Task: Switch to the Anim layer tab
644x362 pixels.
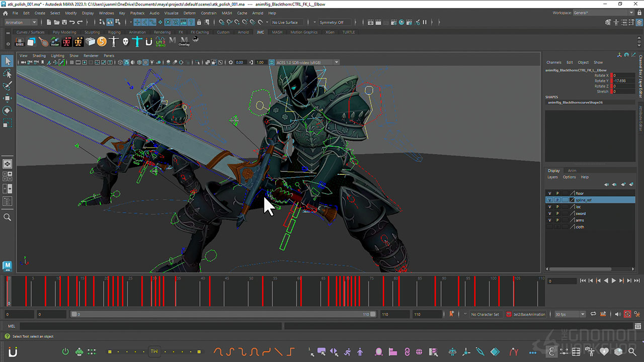Action: coord(572,170)
